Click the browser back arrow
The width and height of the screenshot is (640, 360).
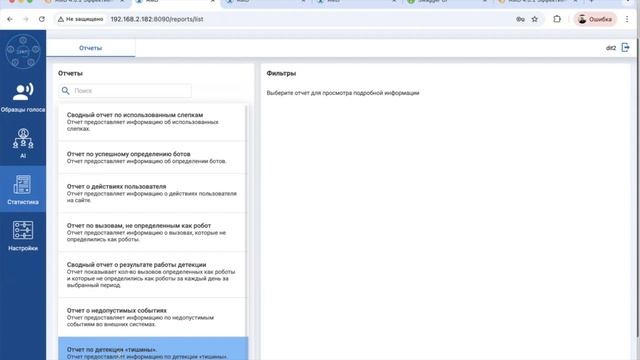click(10, 19)
